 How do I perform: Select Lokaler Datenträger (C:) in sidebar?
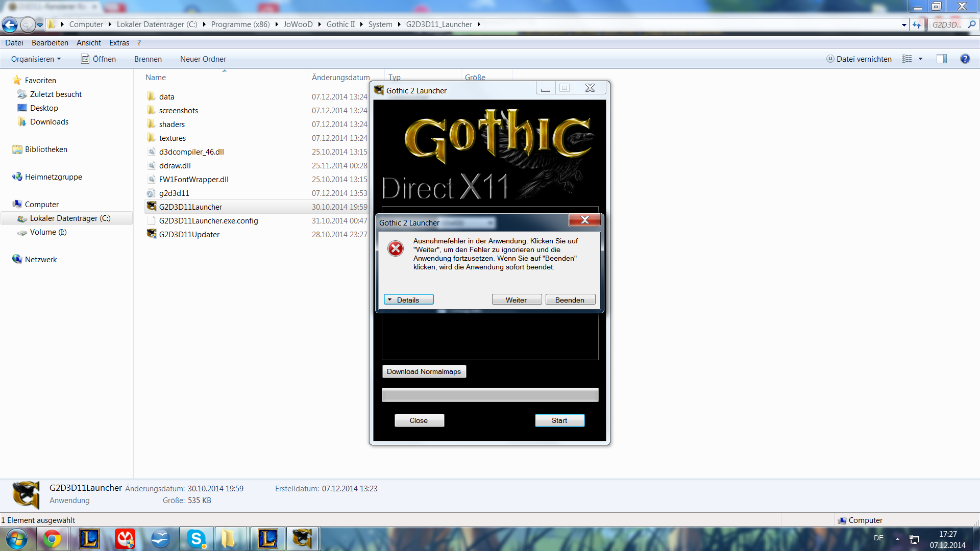pos(70,218)
